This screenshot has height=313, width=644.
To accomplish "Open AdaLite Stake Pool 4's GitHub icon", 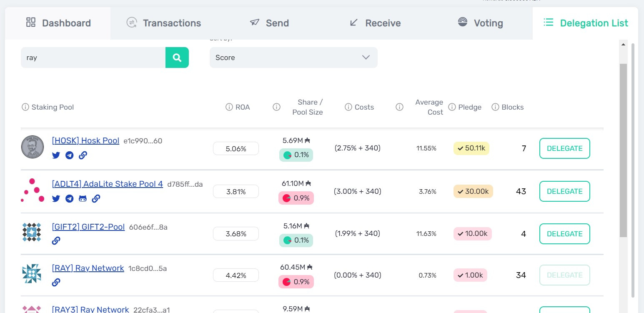I will [83, 198].
